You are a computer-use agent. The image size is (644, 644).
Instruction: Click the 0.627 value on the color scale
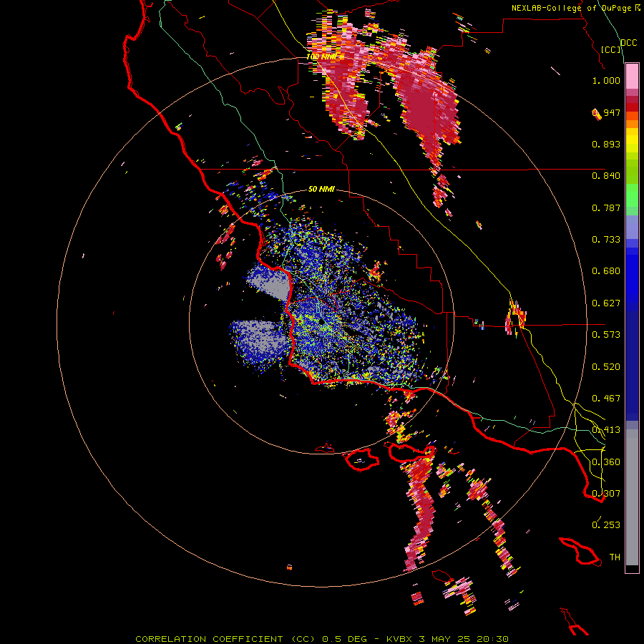(606, 303)
